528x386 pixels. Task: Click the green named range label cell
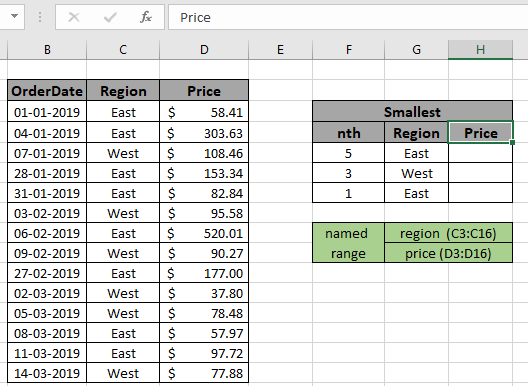(x=349, y=243)
